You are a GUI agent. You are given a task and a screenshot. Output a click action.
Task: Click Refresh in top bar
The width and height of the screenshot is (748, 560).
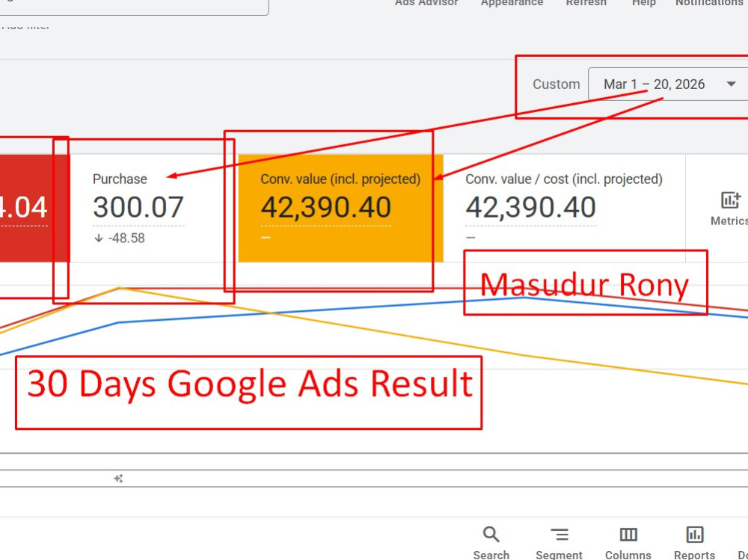tap(586, 3)
